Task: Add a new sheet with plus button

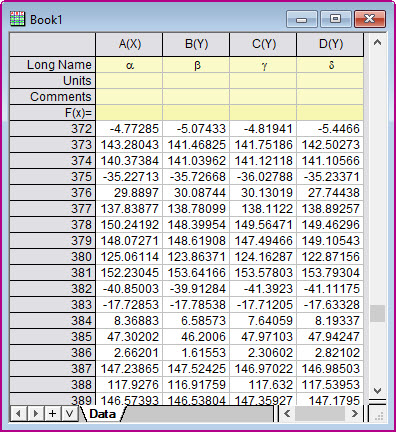Action: 52,414
